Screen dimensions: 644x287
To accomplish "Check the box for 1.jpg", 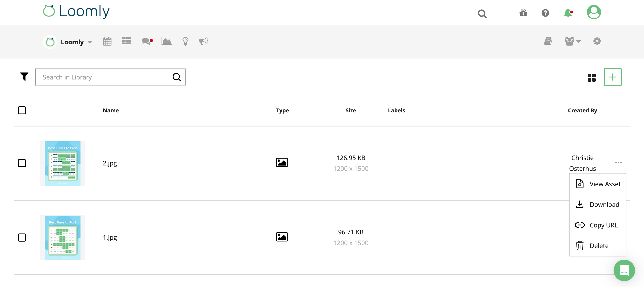I will tap(22, 238).
